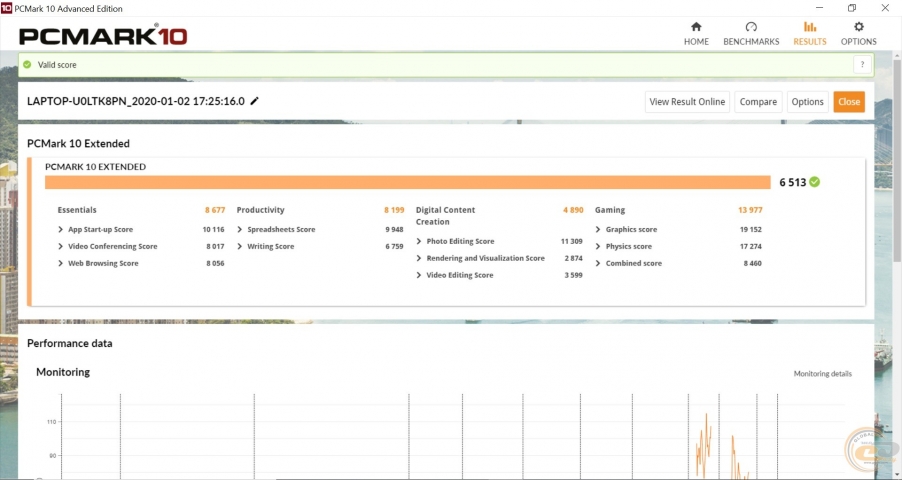Viewport: 902px width, 480px height.
Task: Click the green check next to 6 513
Action: point(815,182)
